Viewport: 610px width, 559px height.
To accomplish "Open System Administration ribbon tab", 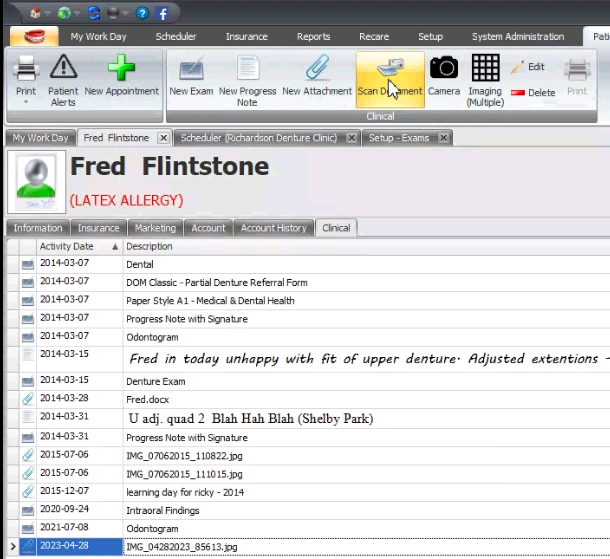I will (518, 37).
